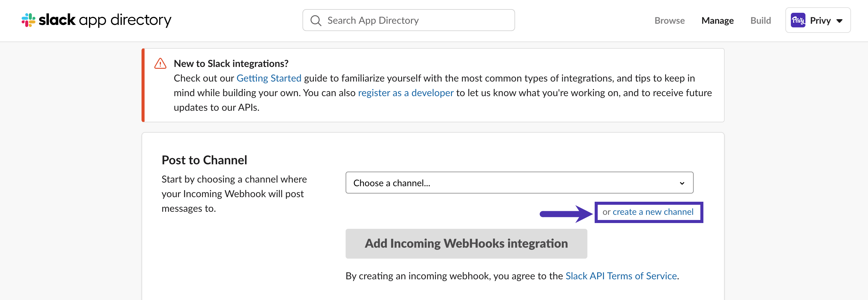Go to the Manage section
Image resolution: width=868 pixels, height=300 pixels.
(x=717, y=21)
